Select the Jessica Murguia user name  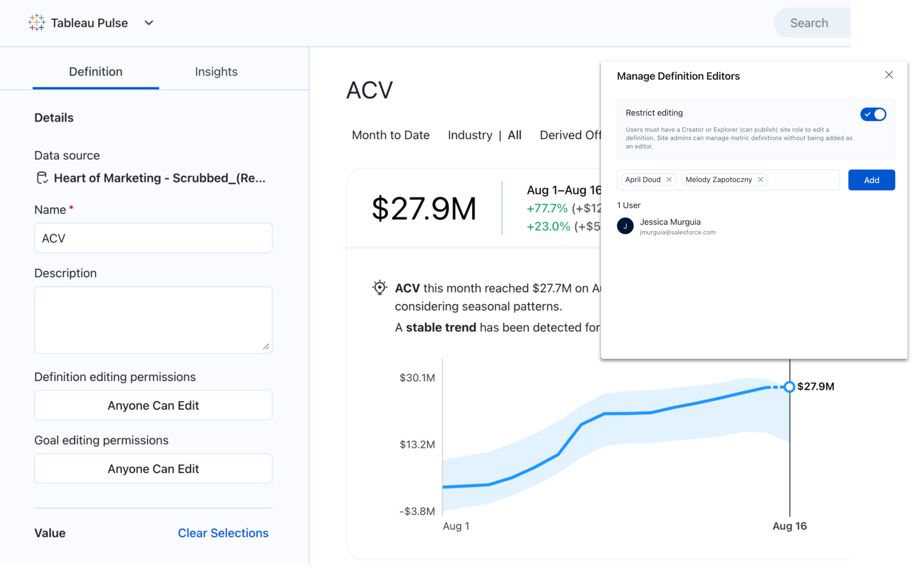670,222
